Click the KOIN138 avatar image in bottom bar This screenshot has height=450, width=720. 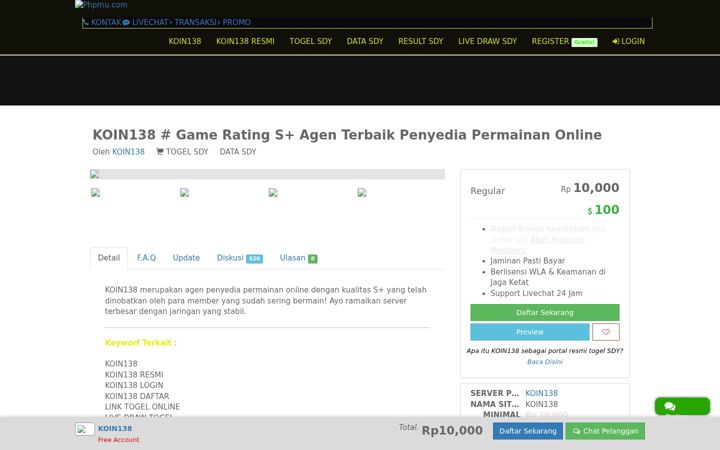coord(85,429)
